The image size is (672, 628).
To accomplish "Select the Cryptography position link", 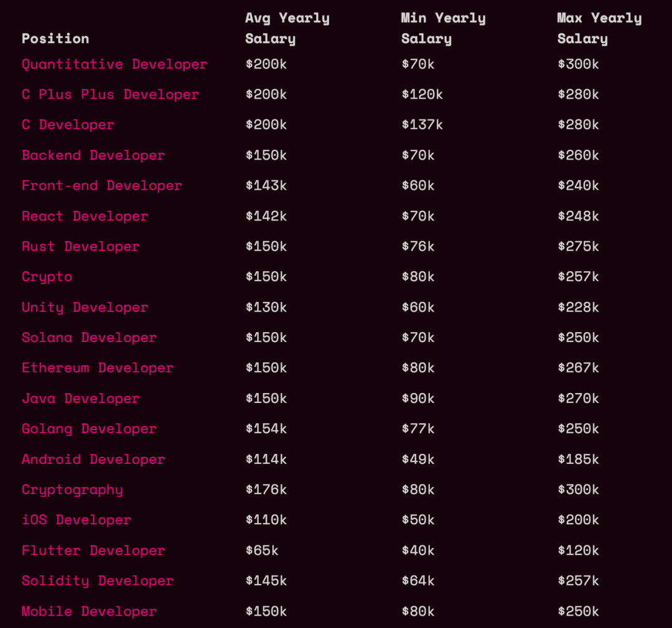I will [x=72, y=489].
